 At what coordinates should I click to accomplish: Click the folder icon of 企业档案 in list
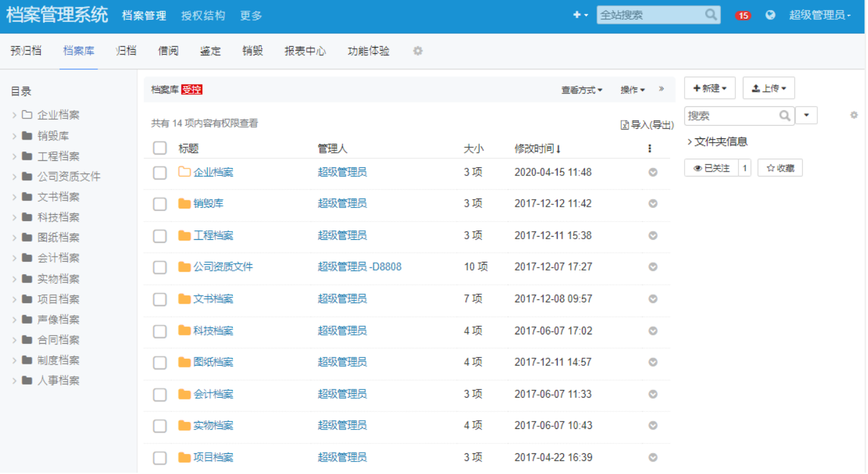(184, 172)
